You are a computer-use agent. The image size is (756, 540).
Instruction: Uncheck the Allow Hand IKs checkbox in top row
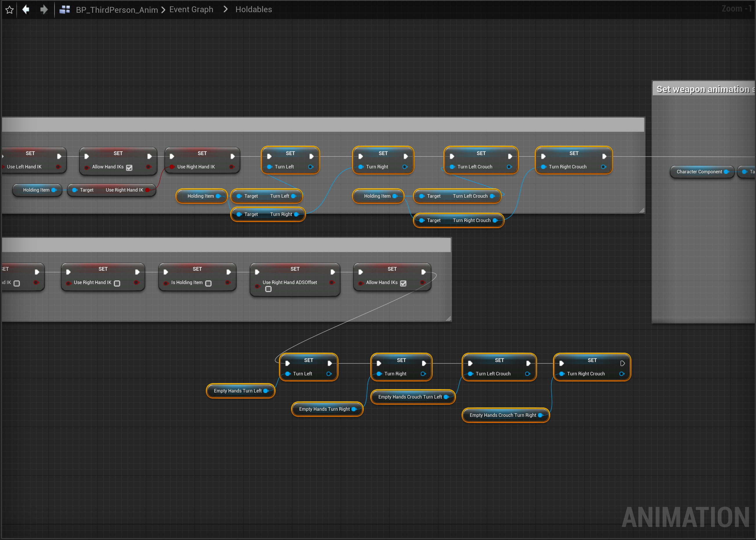[129, 168]
